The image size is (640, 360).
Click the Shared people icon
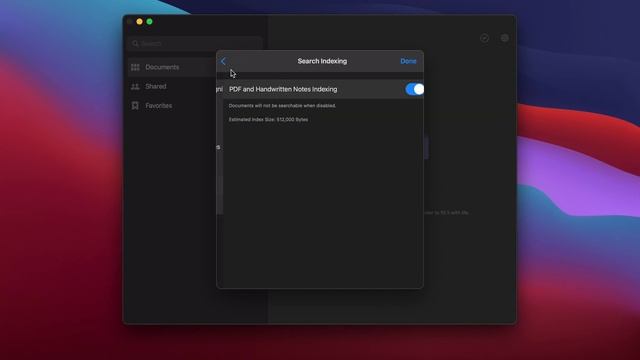click(135, 87)
